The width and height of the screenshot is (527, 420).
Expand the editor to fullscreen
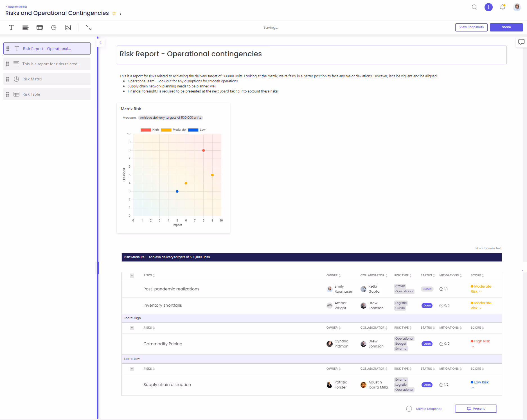88,27
